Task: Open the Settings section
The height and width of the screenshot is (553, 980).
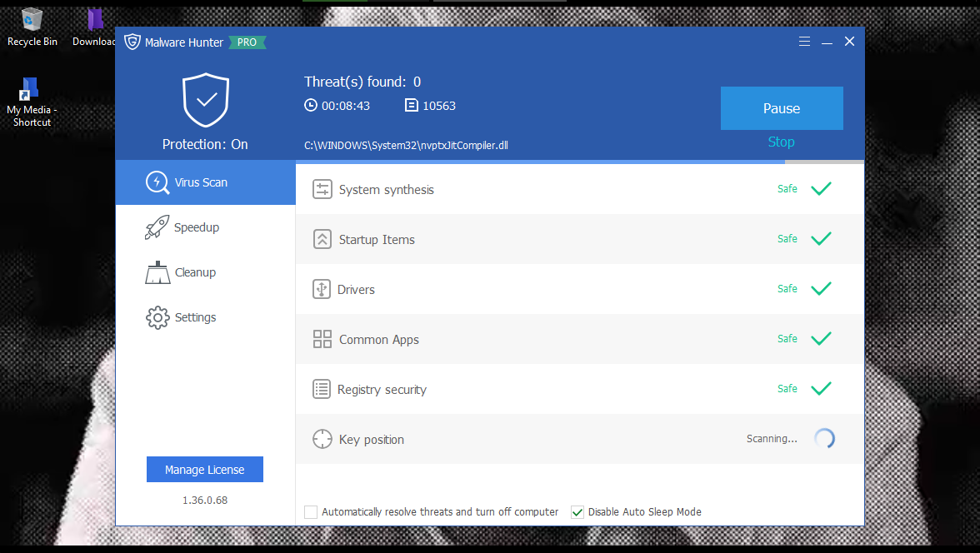Action: point(206,317)
